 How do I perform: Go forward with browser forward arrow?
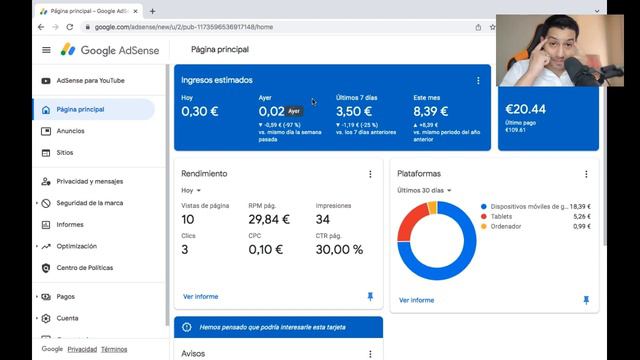click(56, 27)
